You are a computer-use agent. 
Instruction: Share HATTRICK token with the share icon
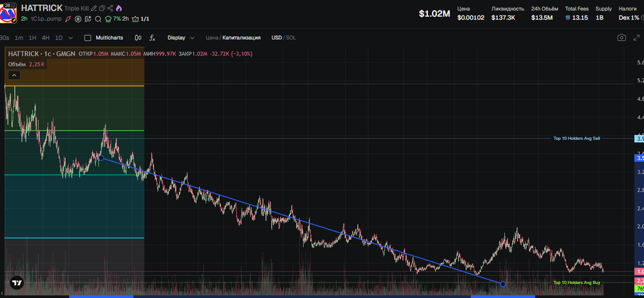tap(110, 9)
